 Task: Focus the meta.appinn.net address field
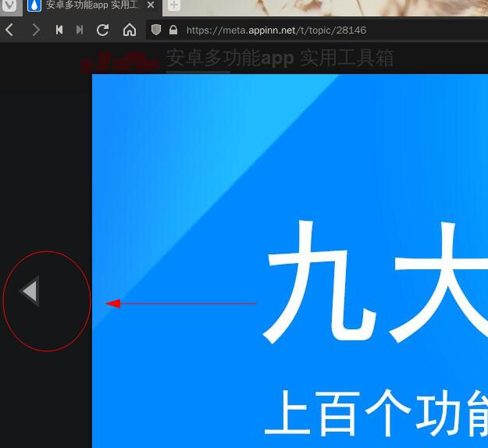[312, 30]
